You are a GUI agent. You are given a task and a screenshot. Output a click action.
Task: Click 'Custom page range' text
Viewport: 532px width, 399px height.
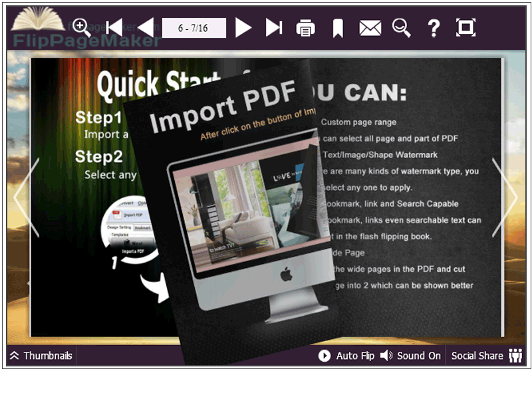click(358, 122)
